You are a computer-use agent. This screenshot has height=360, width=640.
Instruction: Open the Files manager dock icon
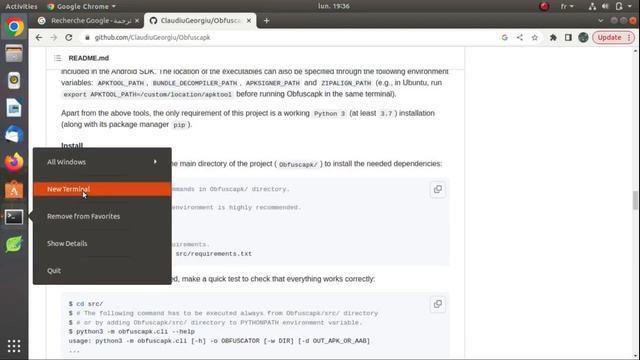click(x=14, y=53)
